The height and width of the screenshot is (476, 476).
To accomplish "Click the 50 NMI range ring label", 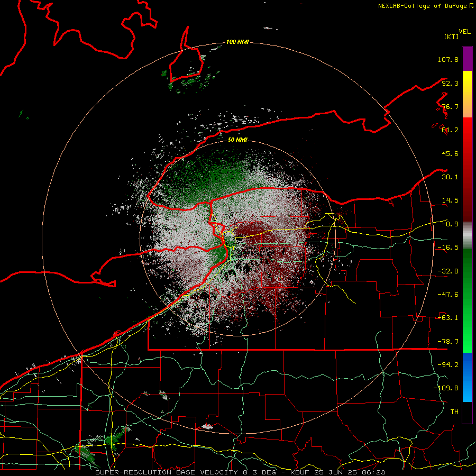I will pyautogui.click(x=237, y=140).
